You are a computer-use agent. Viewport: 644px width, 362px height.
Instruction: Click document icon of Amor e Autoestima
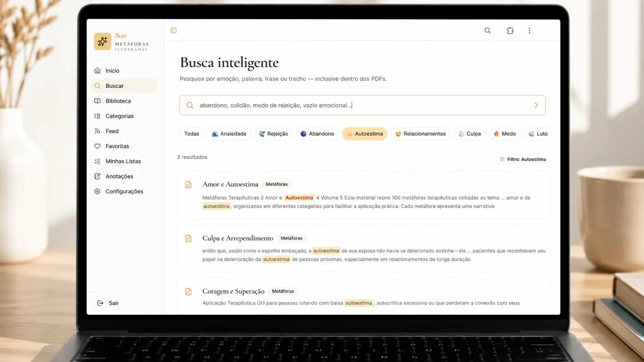(188, 185)
